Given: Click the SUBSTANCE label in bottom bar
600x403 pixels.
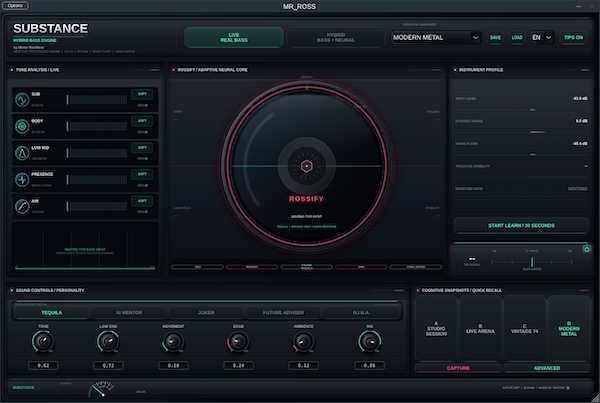Looking at the screenshot, I should pyautogui.click(x=23, y=388).
